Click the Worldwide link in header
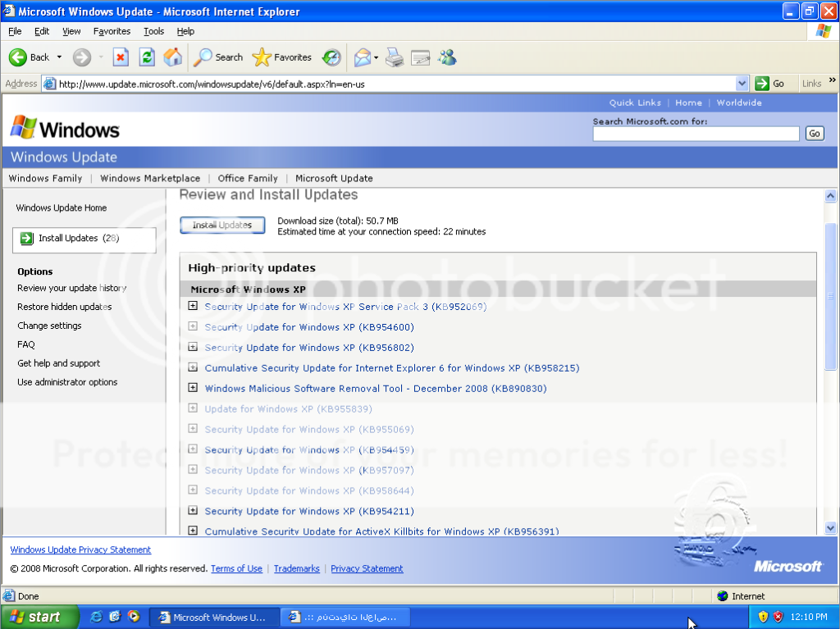 click(x=739, y=103)
